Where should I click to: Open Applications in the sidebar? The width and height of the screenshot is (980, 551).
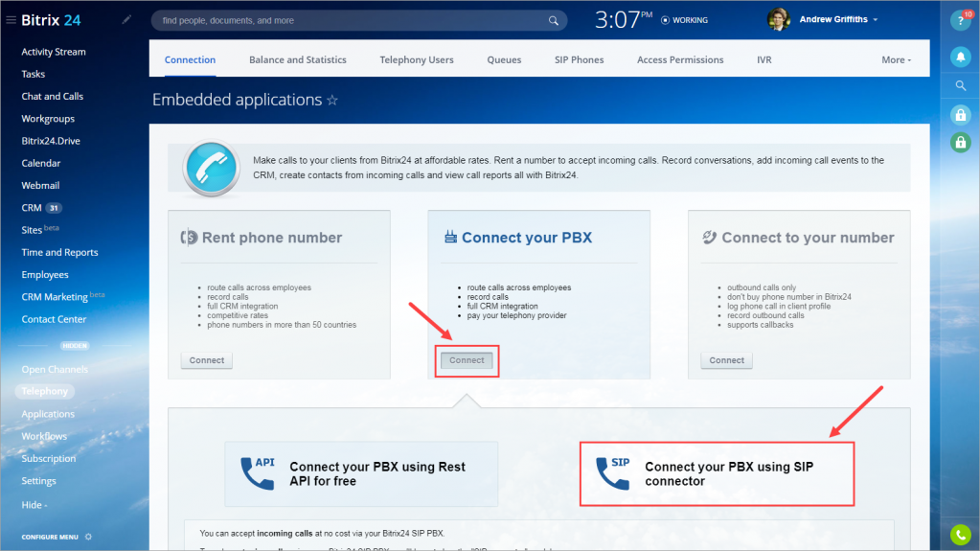pyautogui.click(x=48, y=414)
